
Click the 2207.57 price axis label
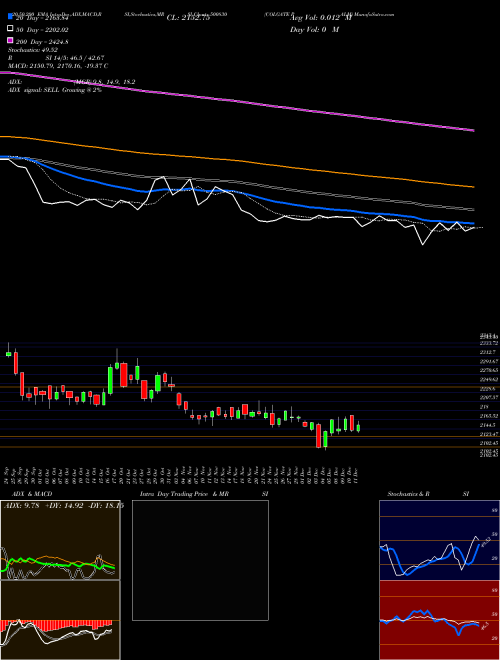489,397
